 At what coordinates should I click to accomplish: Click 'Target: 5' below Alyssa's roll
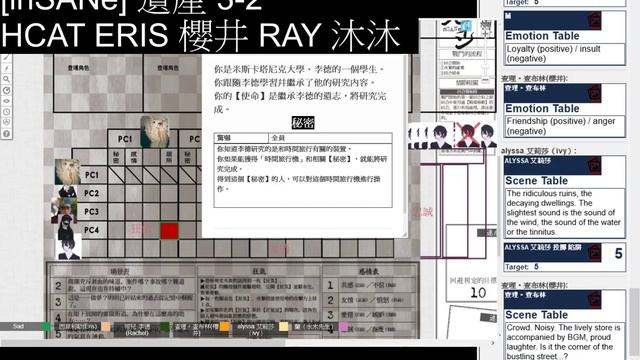click(522, 267)
